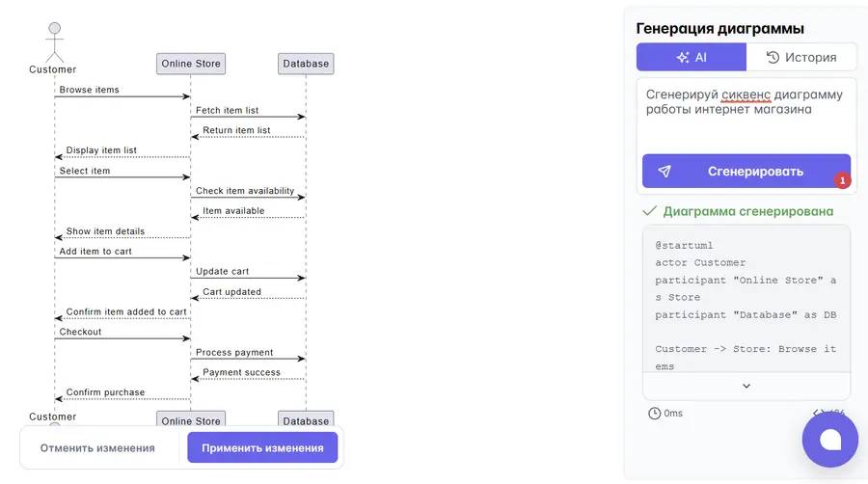Click Применить изменения button
Image resolution: width=868 pixels, height=484 pixels.
click(262, 448)
